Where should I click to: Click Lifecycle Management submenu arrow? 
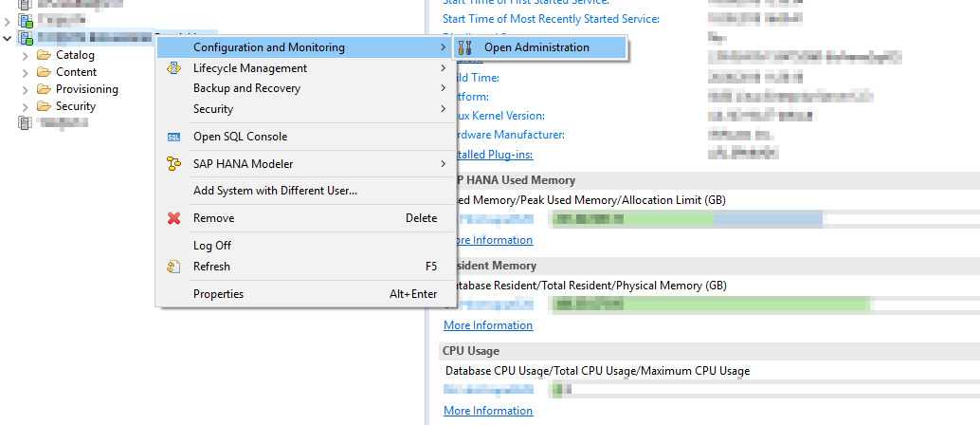coord(444,67)
